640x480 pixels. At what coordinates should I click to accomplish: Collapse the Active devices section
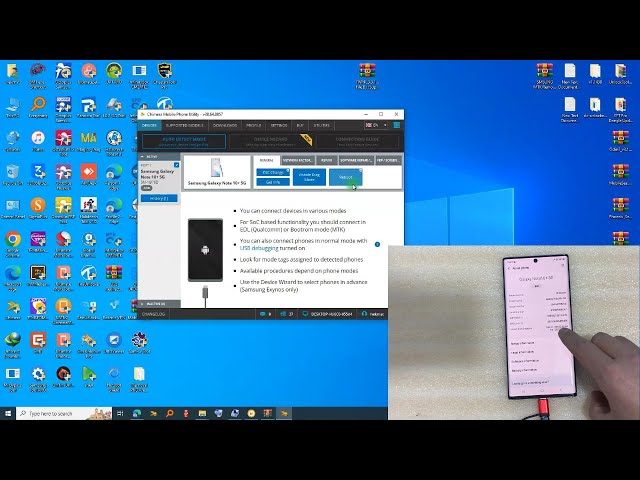coord(159,157)
